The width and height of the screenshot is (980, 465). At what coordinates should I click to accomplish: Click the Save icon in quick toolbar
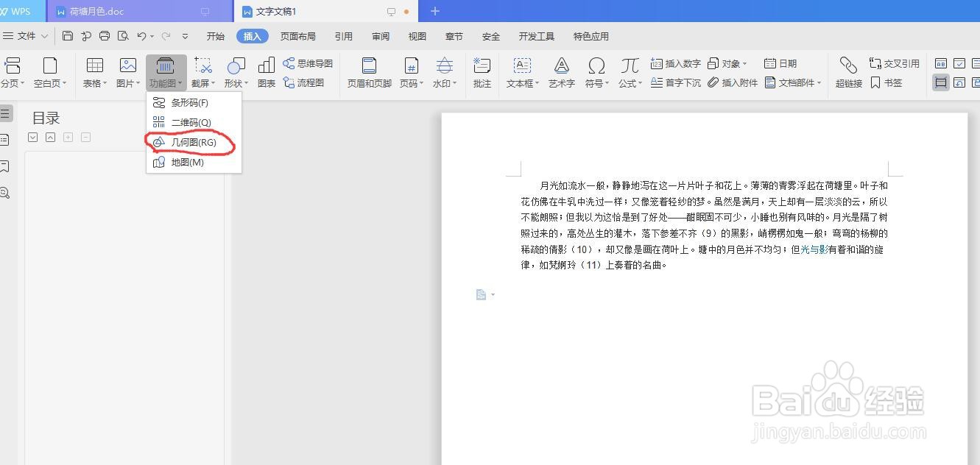click(x=68, y=36)
